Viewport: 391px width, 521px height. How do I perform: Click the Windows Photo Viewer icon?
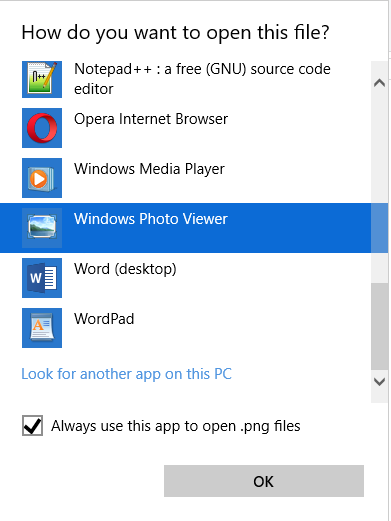(42, 228)
